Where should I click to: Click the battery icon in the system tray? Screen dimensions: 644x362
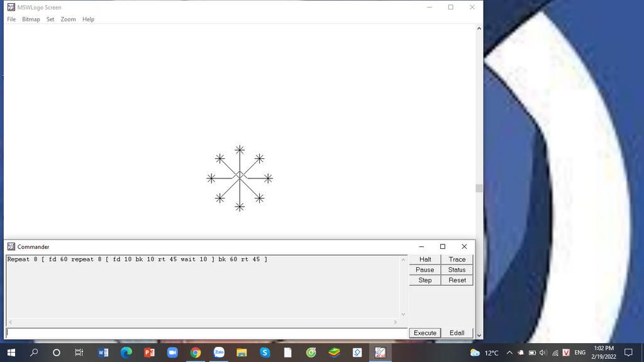tap(532, 353)
